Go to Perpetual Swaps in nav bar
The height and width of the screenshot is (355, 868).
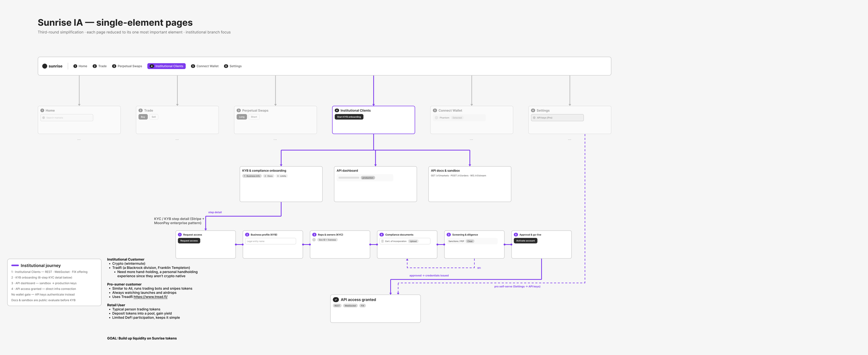[127, 66]
